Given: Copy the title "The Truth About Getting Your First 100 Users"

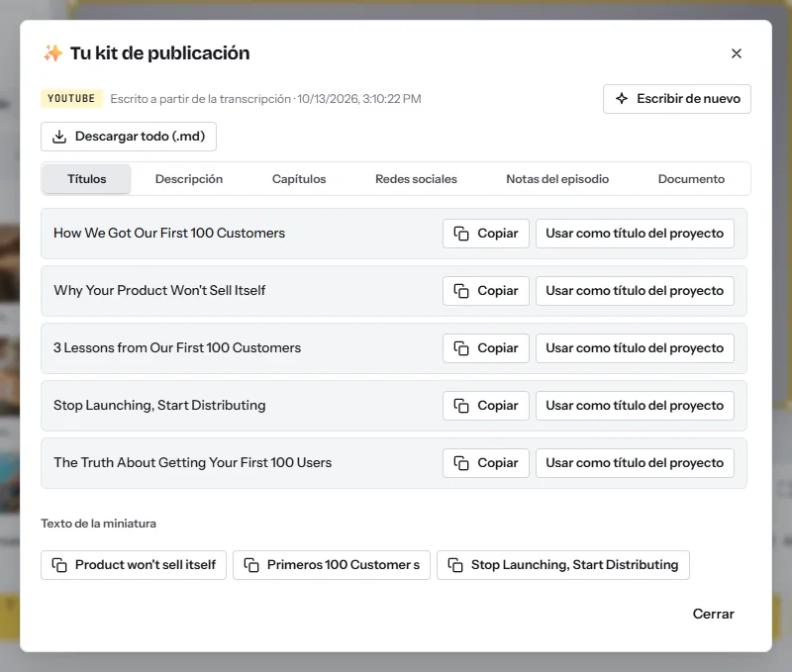Looking at the screenshot, I should [485, 463].
